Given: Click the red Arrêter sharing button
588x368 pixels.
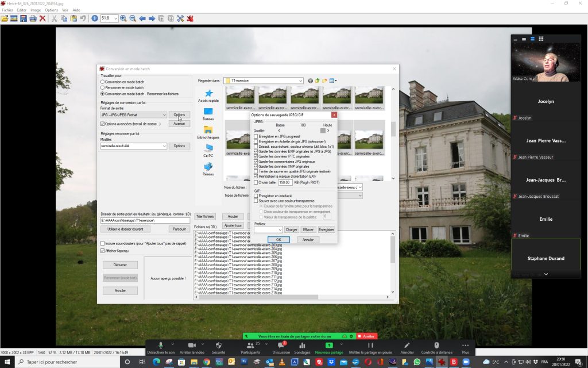Looking at the screenshot, I should tap(366, 336).
